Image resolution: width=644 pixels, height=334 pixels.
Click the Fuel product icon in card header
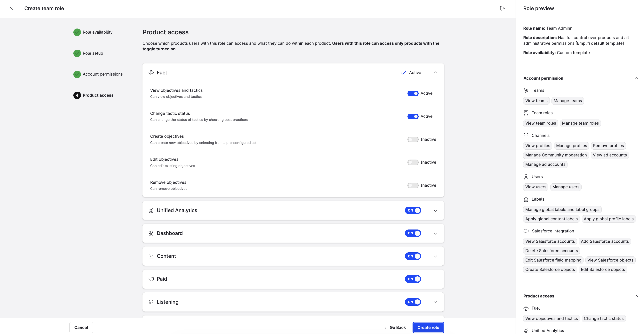(151, 72)
